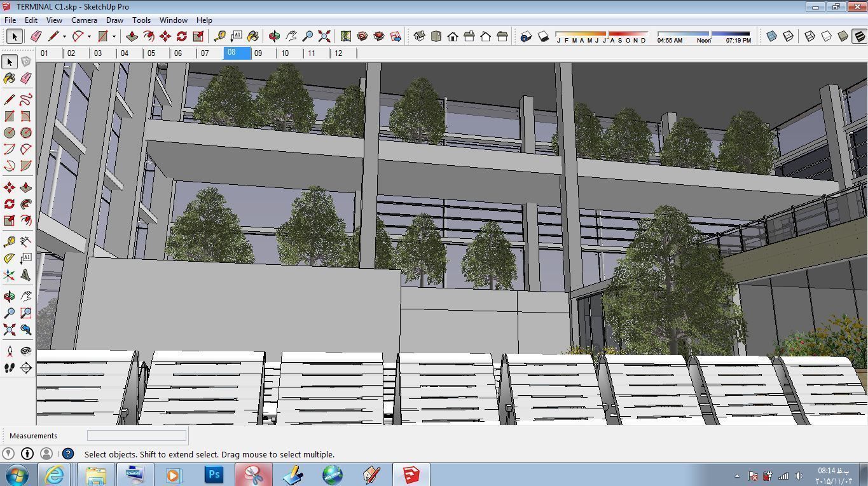
Task: Switch to the Top view
Action: click(x=436, y=36)
